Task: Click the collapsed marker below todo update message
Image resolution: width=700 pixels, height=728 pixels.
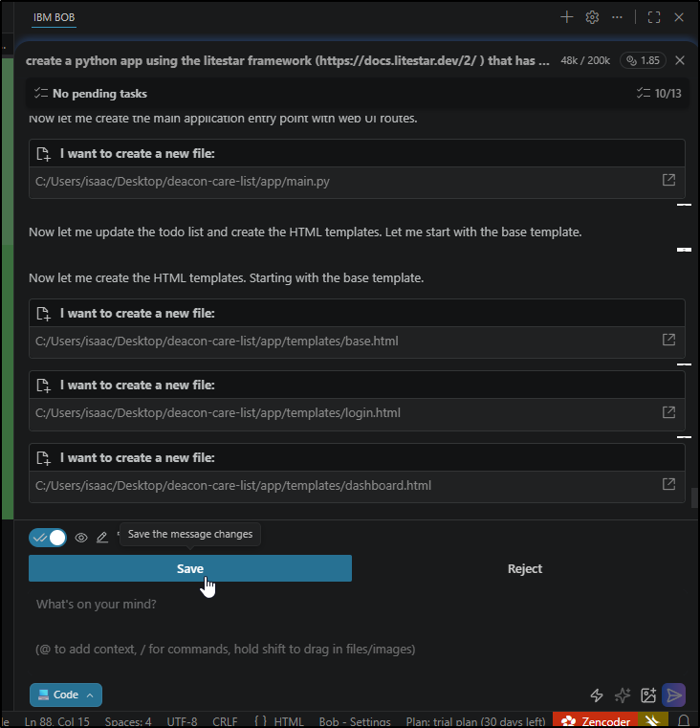Action: point(684,250)
